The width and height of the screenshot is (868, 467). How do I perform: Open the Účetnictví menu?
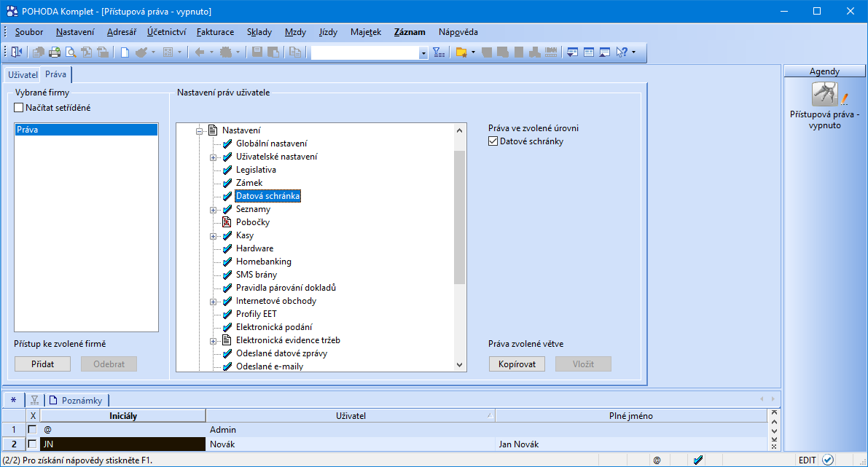[x=167, y=32]
